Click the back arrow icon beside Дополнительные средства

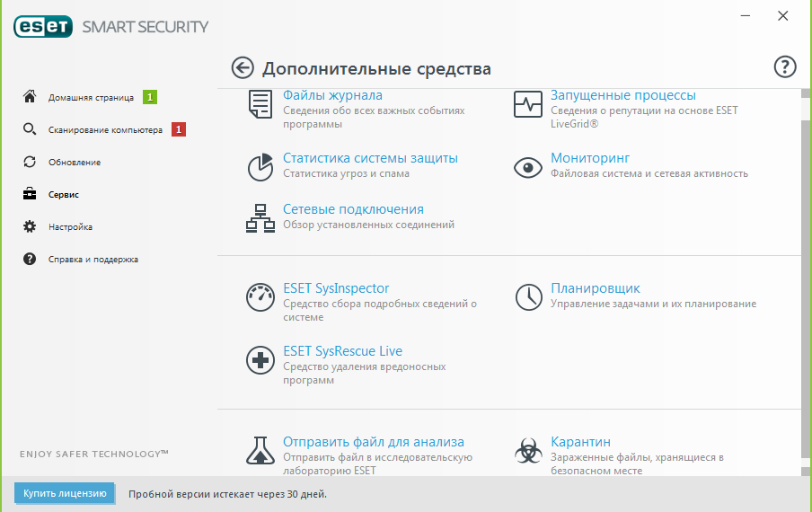[243, 68]
